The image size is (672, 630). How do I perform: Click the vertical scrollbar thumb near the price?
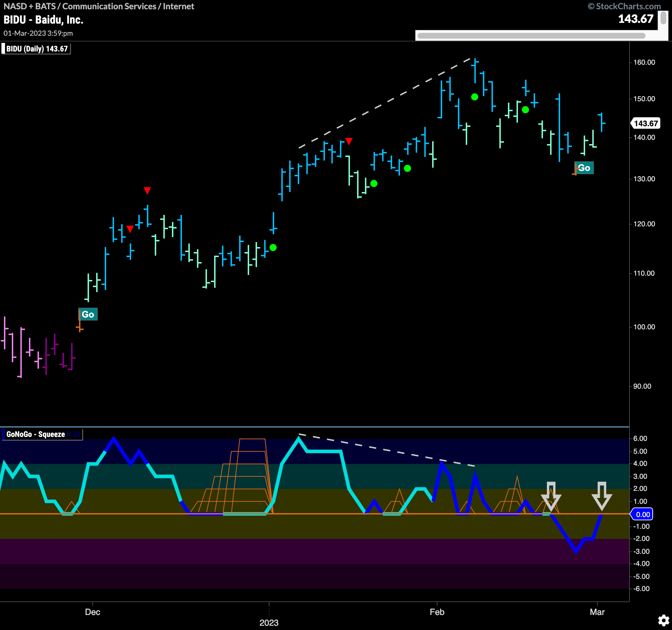point(663,18)
